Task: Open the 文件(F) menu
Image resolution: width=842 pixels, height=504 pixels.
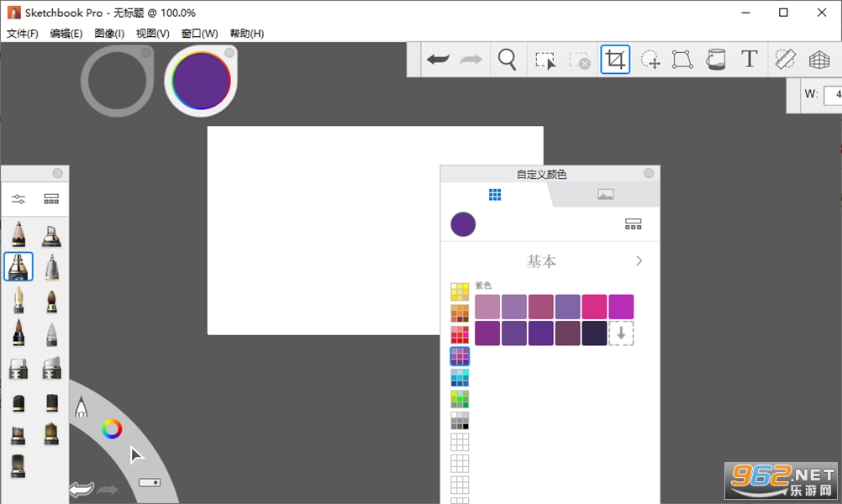Action: click(22, 34)
